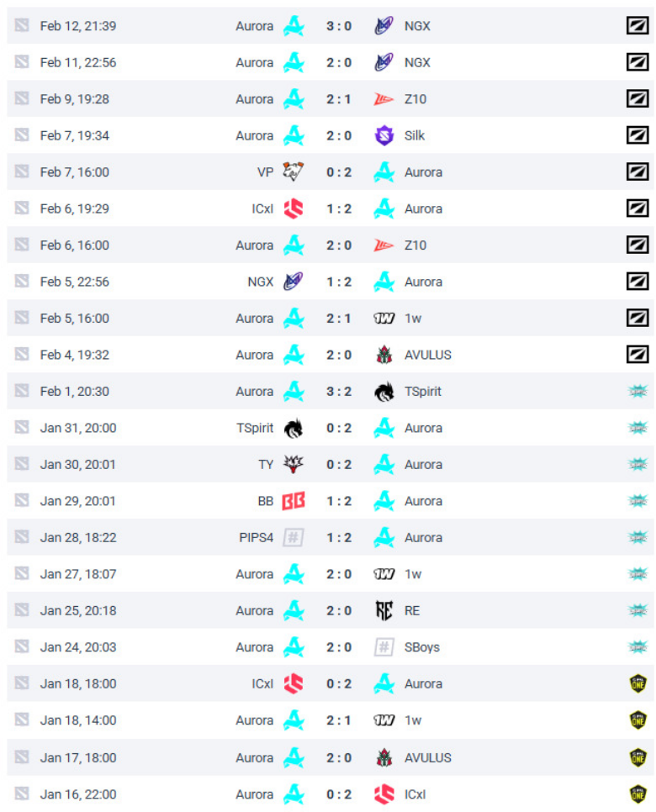Open the tournament icon on the Feb 12 row

pos(637,26)
